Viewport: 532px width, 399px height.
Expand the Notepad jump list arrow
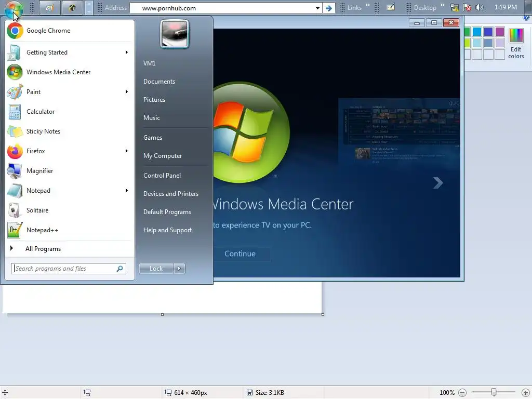click(x=127, y=191)
